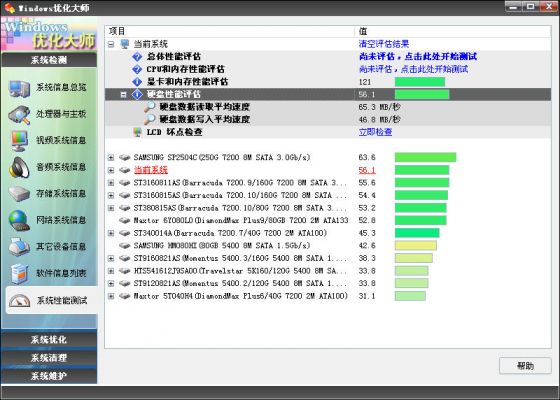This screenshot has height=400, width=560.
Task: Open 其它设备信息 printer icon
Action: 19,247
